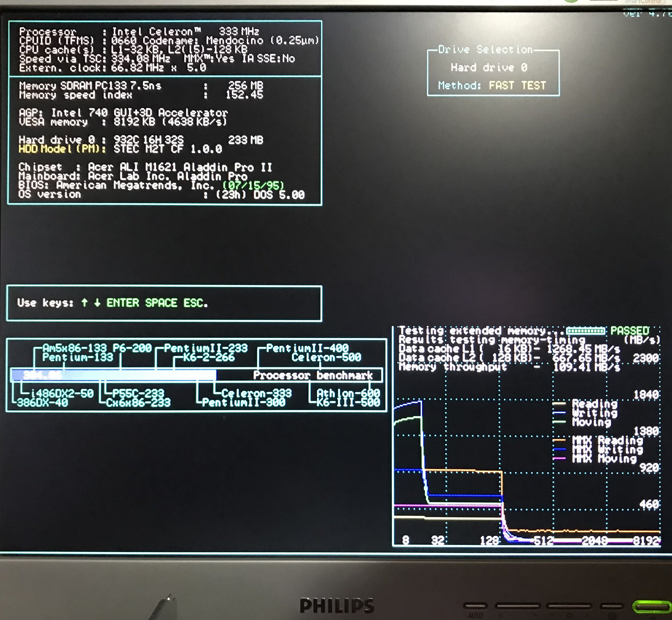Click the Writing legend blue line
Screen dimensions: 672x620
tap(559, 413)
